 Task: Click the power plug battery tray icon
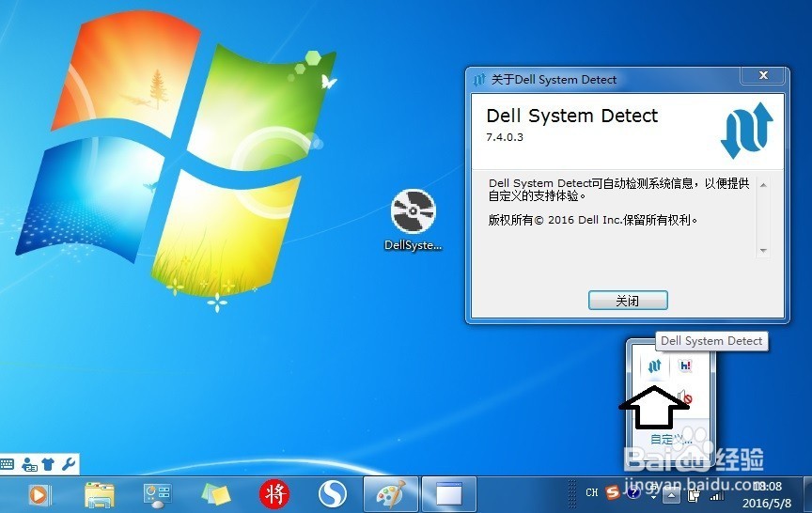tap(694, 496)
